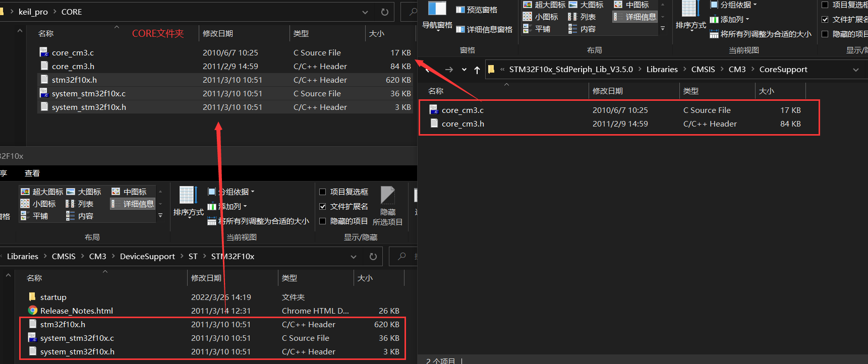Open address history dropdown in CoreSupport window
The image size is (868, 364).
[856, 70]
